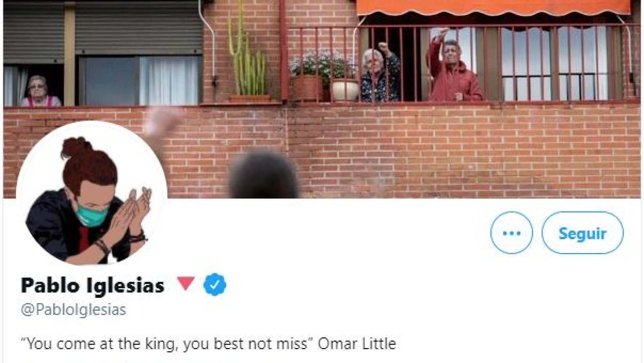
Task: Click the woman in the left window
Action: (x=40, y=91)
